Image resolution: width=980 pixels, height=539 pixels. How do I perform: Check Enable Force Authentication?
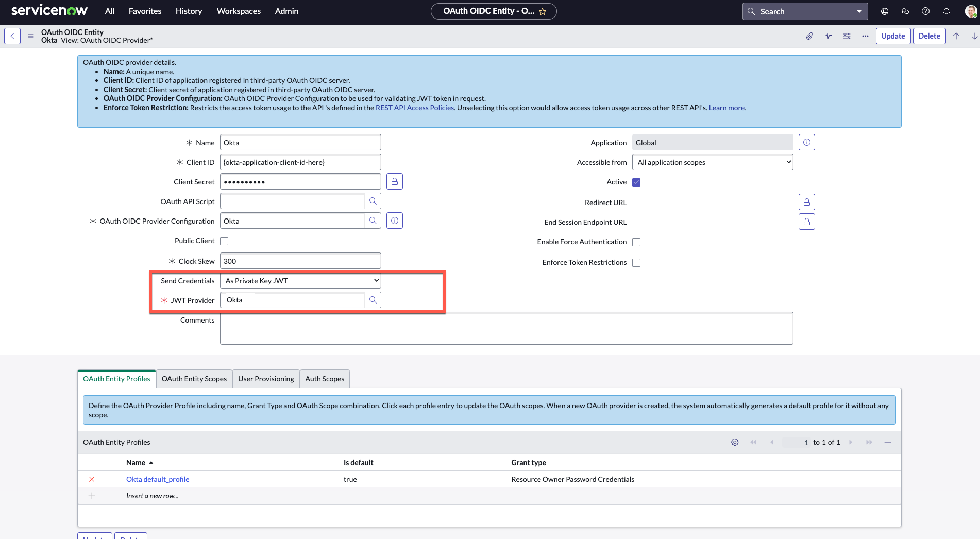tap(636, 242)
